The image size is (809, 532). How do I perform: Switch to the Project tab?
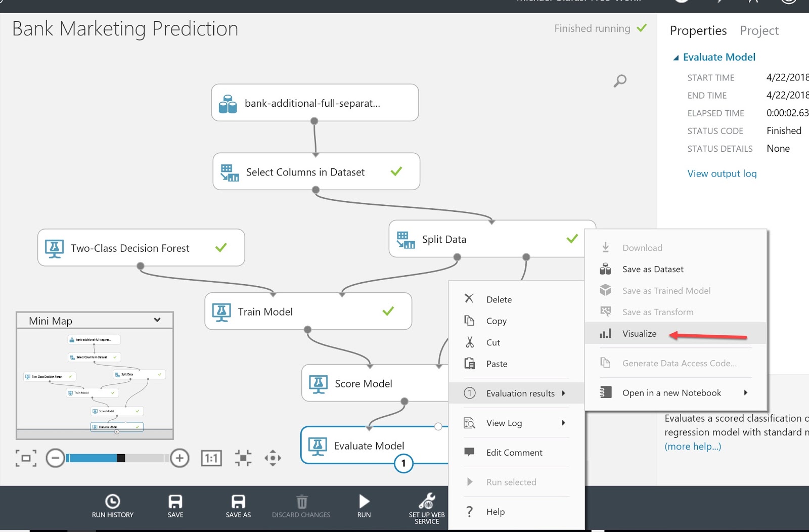[x=758, y=30]
